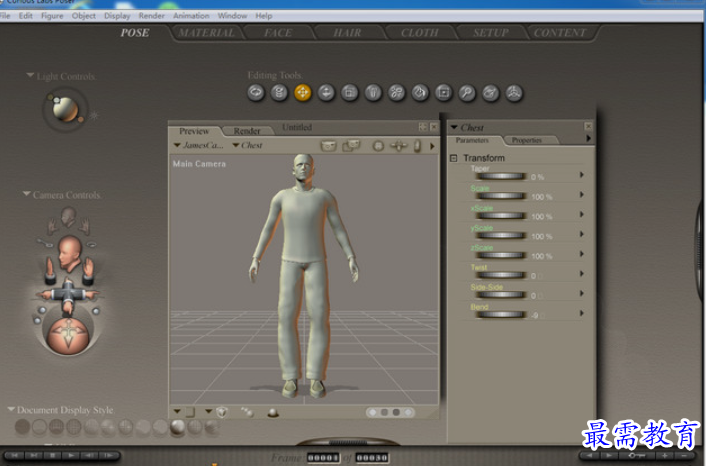Viewport: 706px width, 466px height.
Task: Select the Scale editing tool
Action: (349, 93)
